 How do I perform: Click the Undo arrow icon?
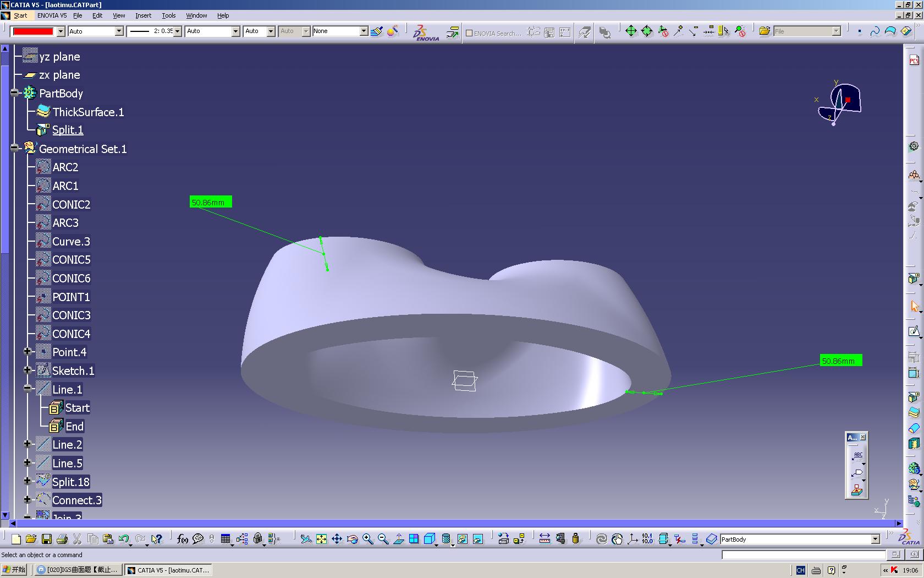(123, 539)
